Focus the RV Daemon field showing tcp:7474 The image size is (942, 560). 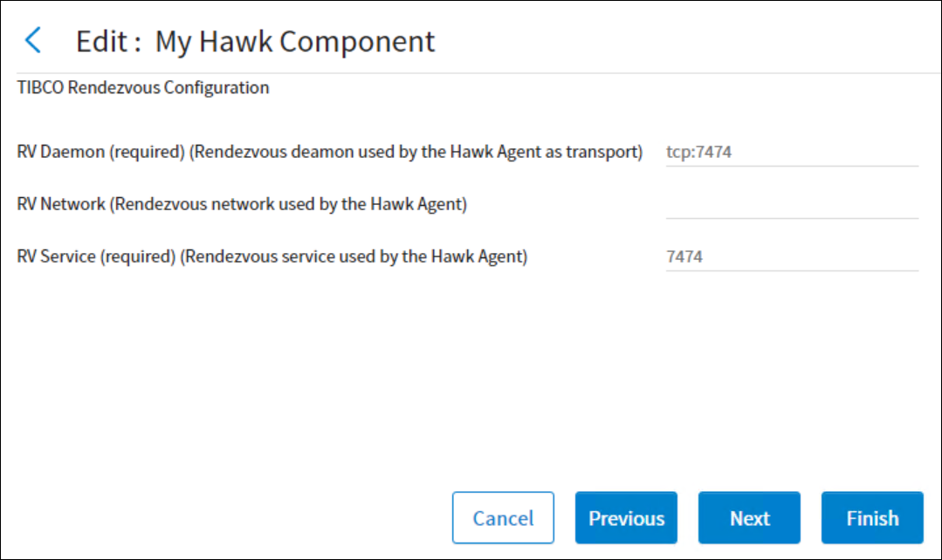791,153
